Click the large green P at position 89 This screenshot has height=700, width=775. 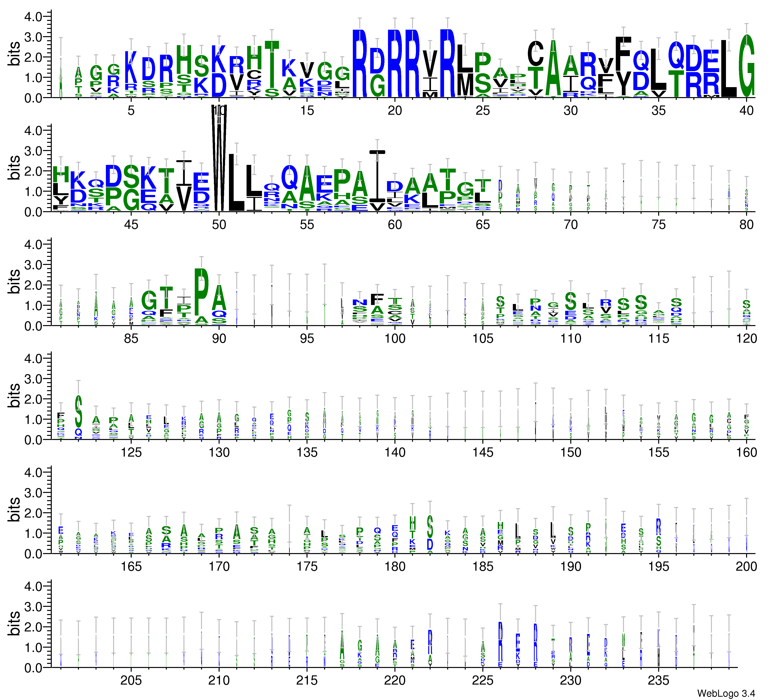coord(201,292)
